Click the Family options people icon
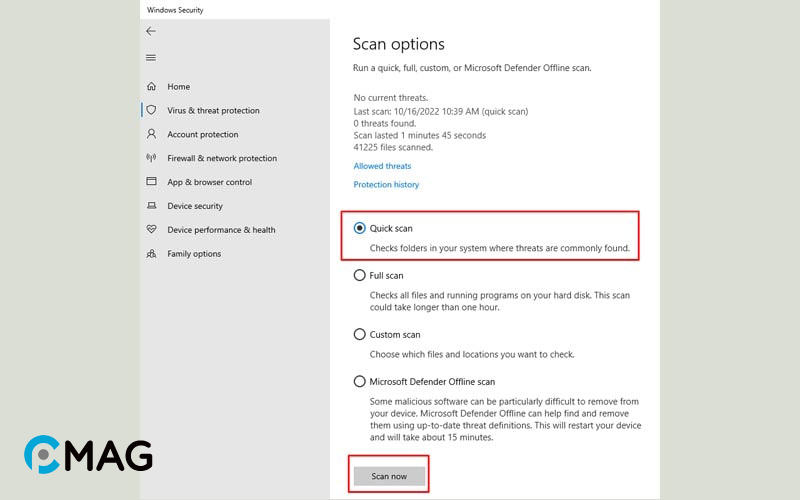 (x=152, y=253)
